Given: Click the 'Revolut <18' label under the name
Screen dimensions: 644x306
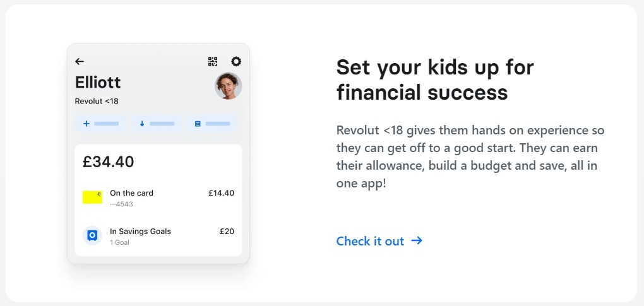Looking at the screenshot, I should click(97, 101).
